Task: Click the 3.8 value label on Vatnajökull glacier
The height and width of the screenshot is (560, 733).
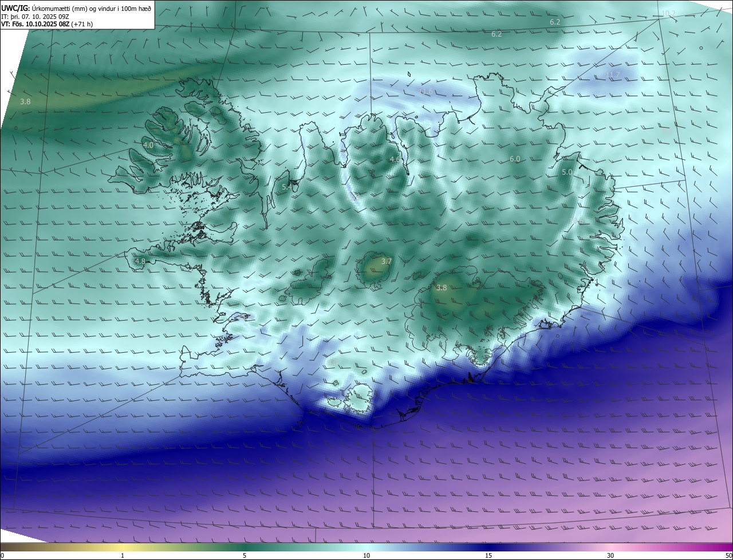Action: [x=441, y=287]
